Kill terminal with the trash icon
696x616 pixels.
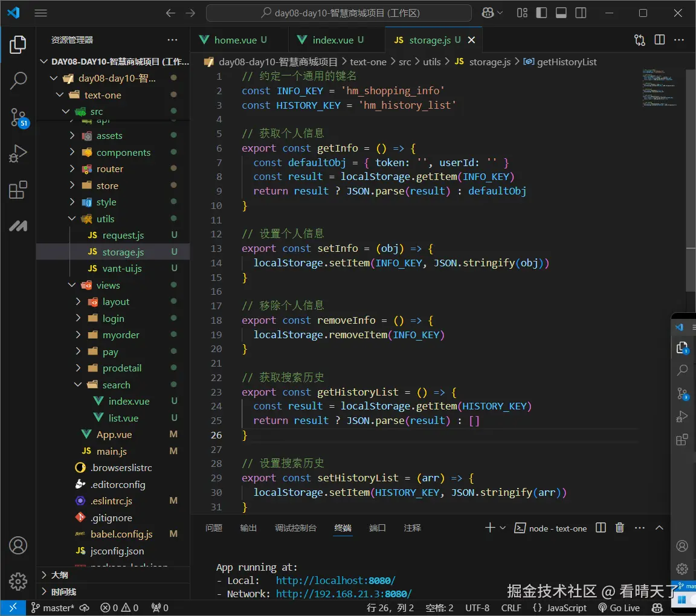click(619, 528)
